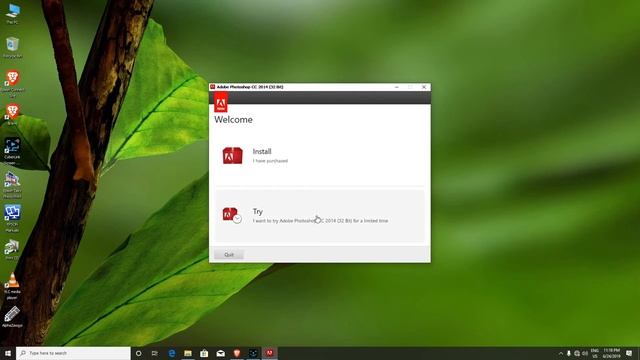Select the VLC media player shortcut
This screenshot has height=360, width=640.
click(12, 286)
